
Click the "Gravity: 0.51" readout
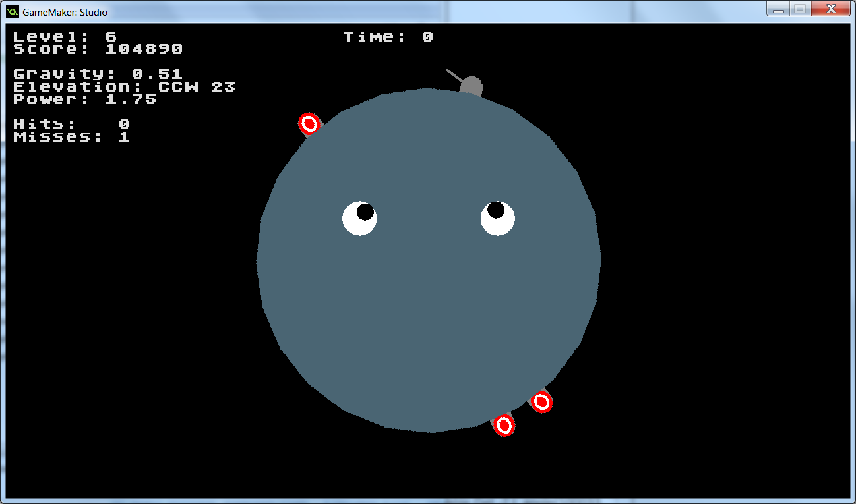pyautogui.click(x=98, y=74)
